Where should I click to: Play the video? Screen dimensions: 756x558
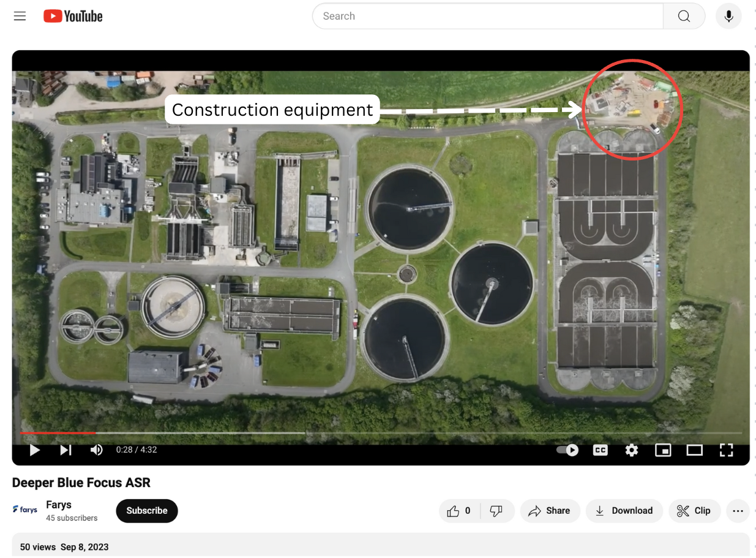click(x=35, y=450)
